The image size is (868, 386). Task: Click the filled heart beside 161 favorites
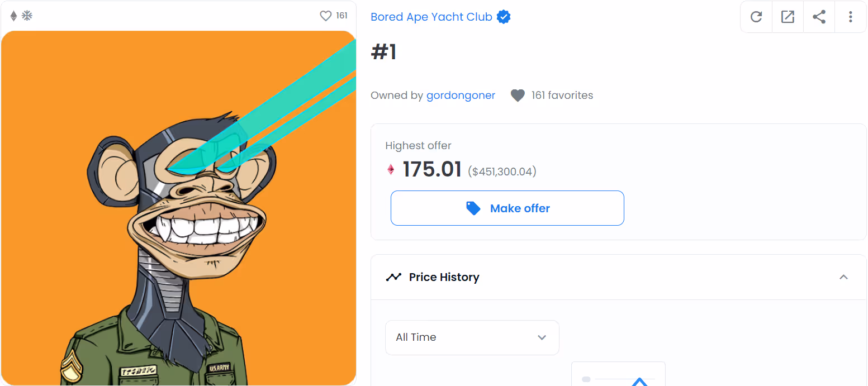click(518, 96)
